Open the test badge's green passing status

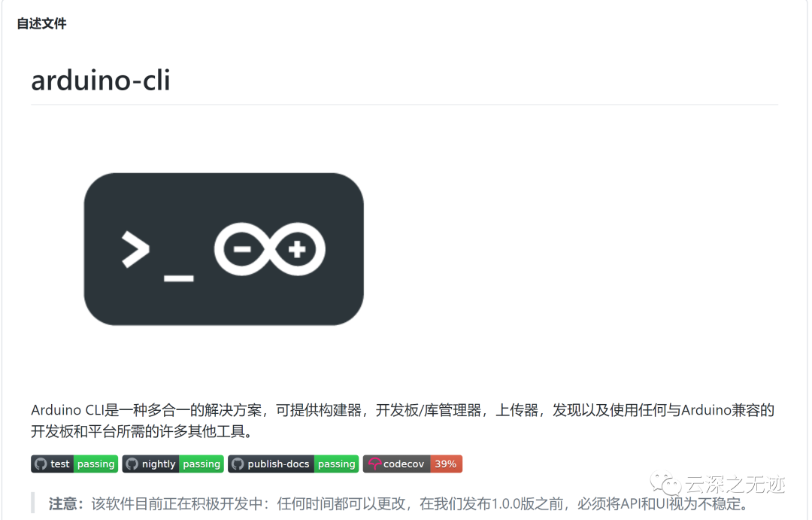[95, 464]
